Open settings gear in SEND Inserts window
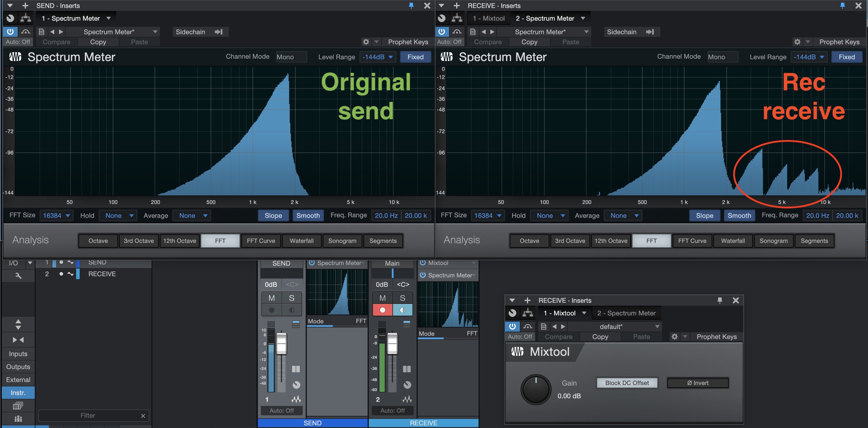The image size is (868, 428). click(366, 42)
